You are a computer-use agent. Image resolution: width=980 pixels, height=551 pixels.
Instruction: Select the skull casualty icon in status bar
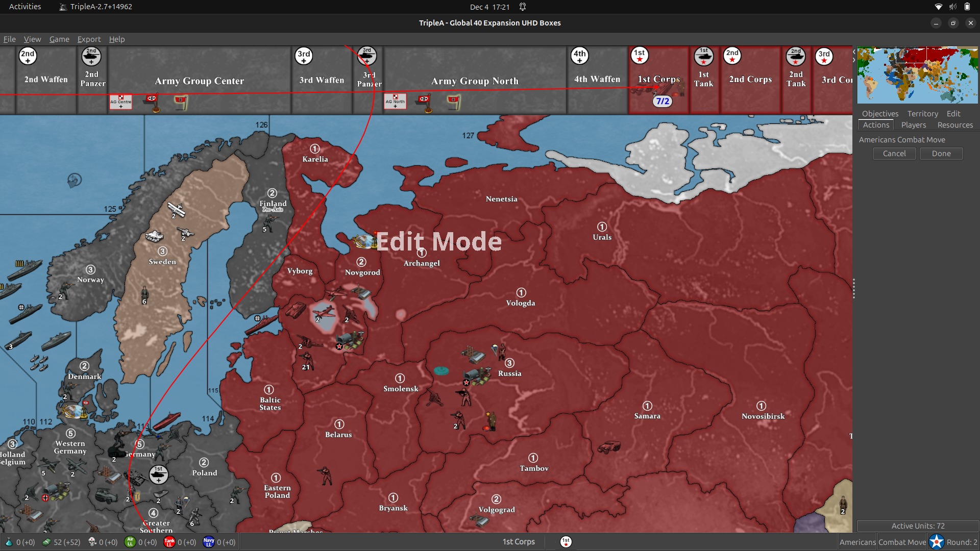tap(92, 542)
